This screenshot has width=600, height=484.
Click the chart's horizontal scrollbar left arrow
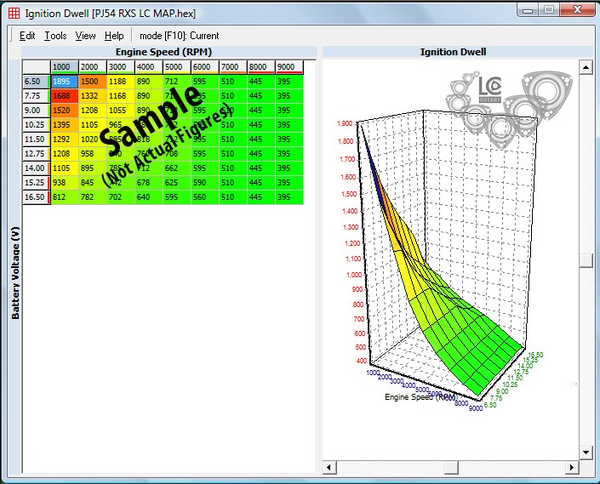coord(329,467)
